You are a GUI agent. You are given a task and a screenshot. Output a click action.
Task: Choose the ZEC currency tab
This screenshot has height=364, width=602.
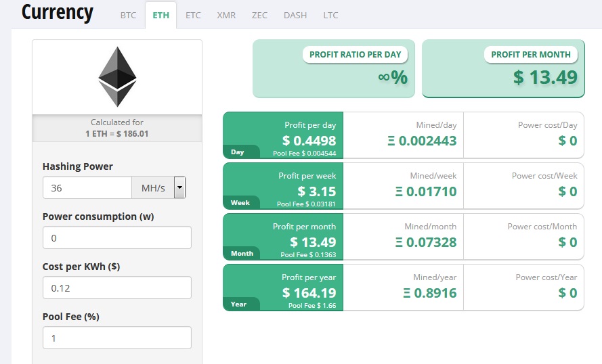(259, 16)
